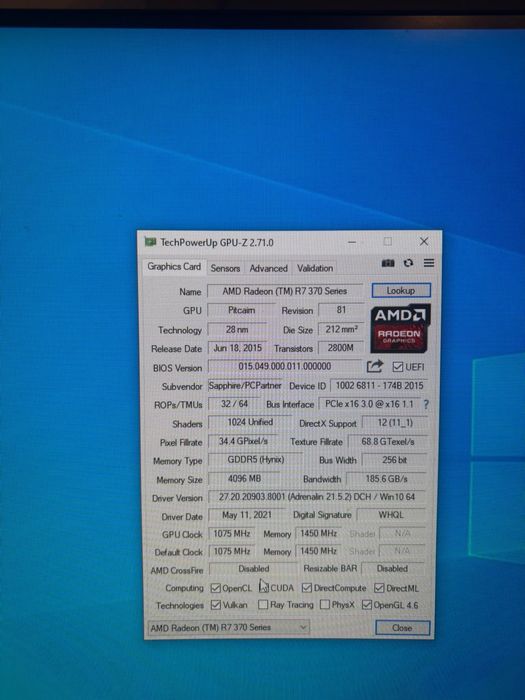This screenshot has width=525, height=700.
Task: Click GPU Clock row Memory 1450 MHz value
Action: coord(318,533)
